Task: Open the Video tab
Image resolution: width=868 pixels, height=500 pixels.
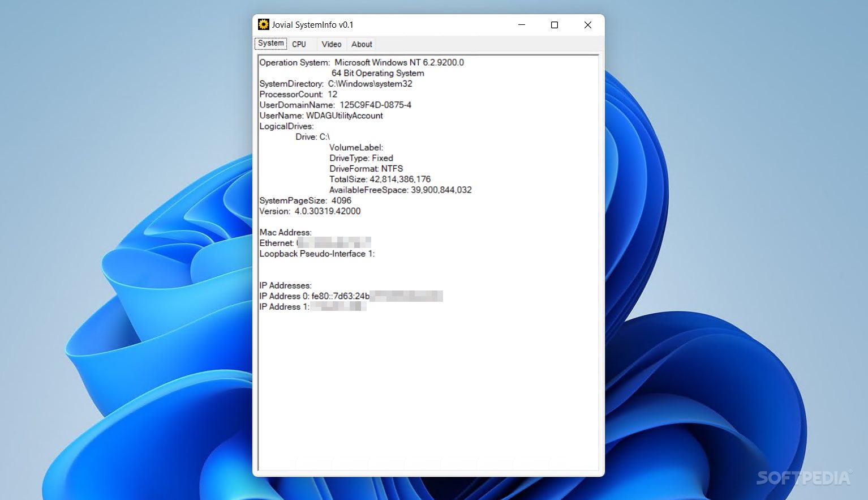Action: tap(331, 44)
